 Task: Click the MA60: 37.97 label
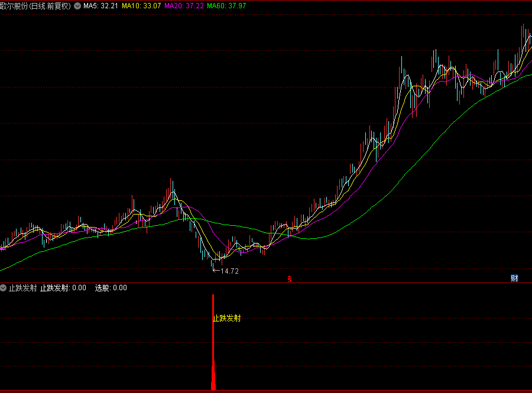coord(226,6)
